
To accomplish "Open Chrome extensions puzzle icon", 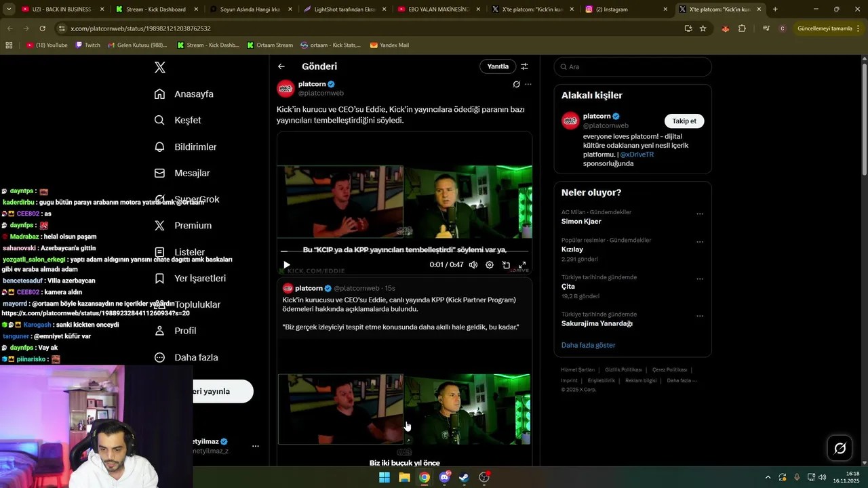I will pyautogui.click(x=742, y=28).
